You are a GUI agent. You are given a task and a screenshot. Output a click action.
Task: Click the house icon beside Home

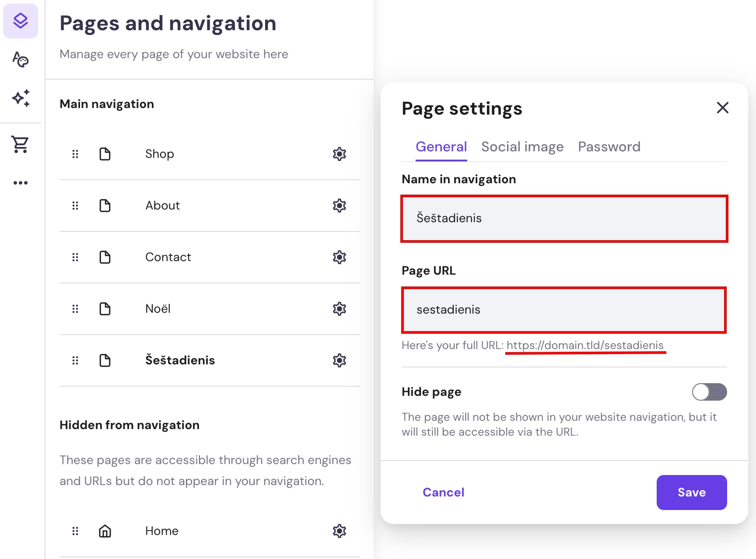click(105, 531)
